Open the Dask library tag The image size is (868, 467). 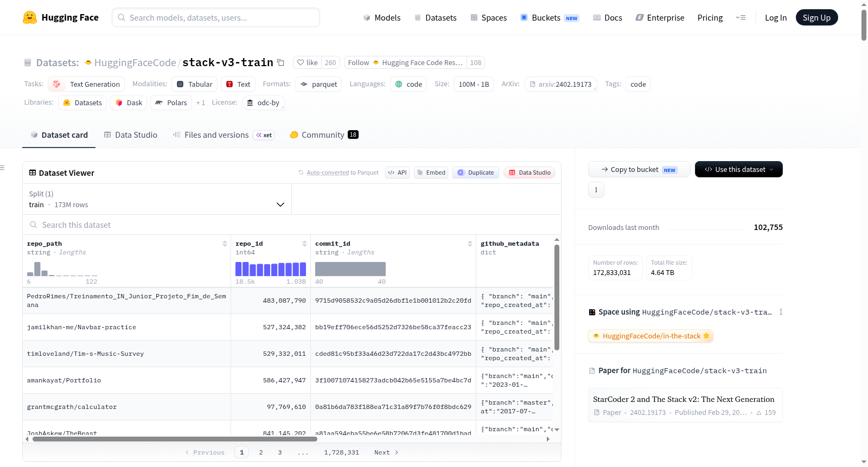(129, 103)
